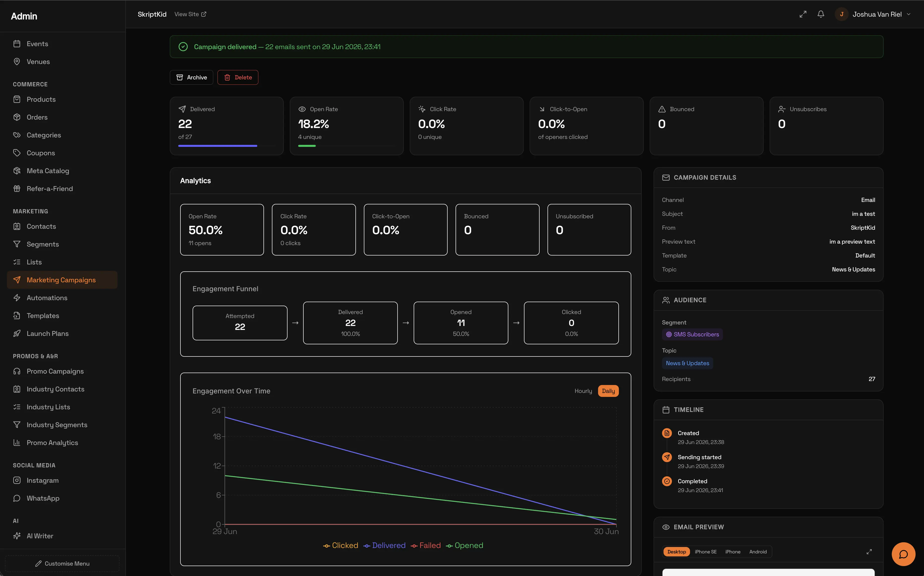The width and height of the screenshot is (924, 576).
Task: Click the WhatsApp chat icon in sidebar
Action: pyautogui.click(x=17, y=498)
